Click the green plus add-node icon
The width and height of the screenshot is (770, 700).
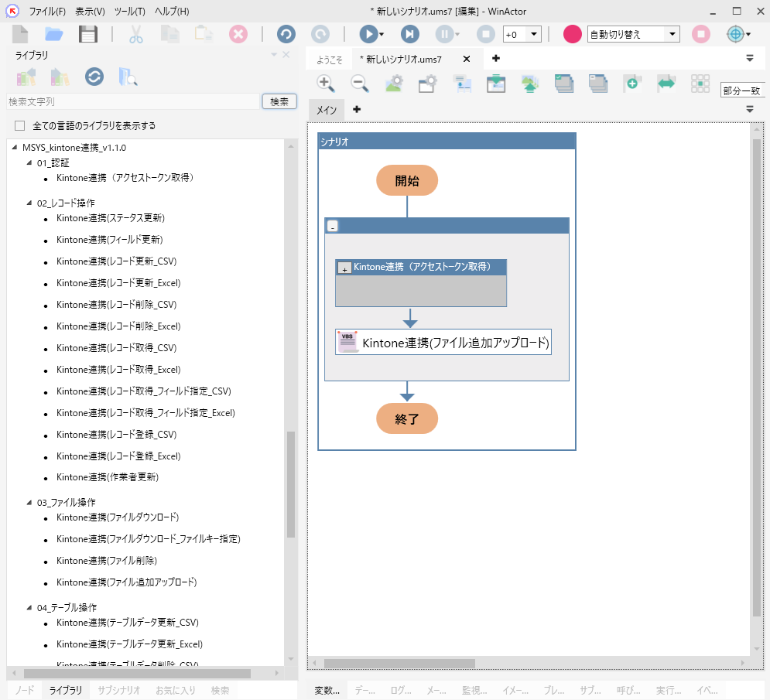632,84
